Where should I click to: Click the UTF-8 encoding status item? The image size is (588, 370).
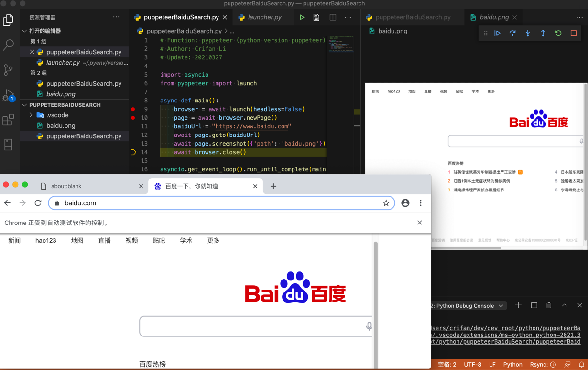pos(472,365)
